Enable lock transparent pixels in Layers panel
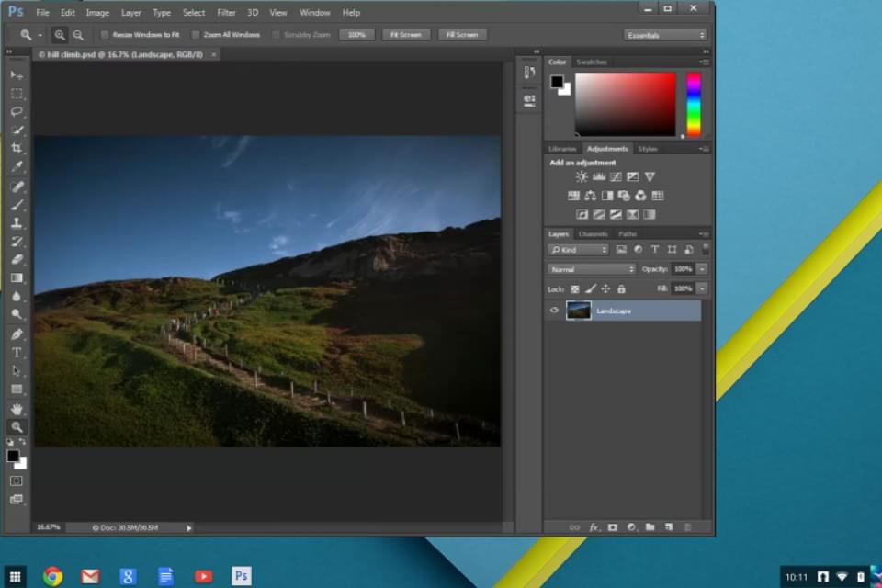882x588 pixels. click(575, 288)
